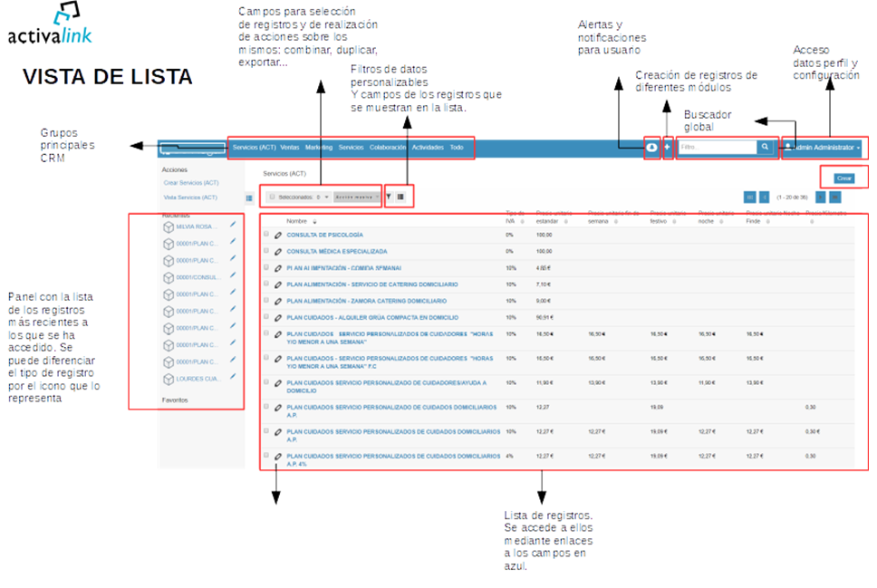877x588 pixels.
Task: Click the 100,00 price in CONSULTA DE PSICOLOGÍA row
Action: [544, 235]
